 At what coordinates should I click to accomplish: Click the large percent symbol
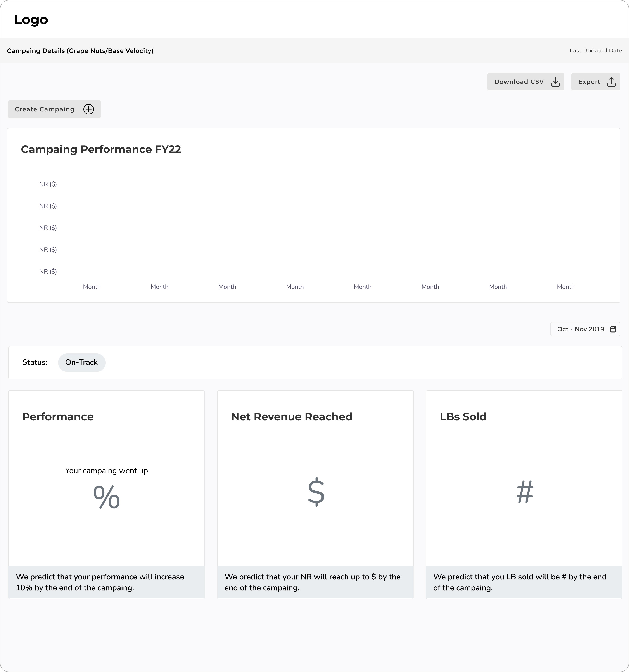(x=106, y=497)
